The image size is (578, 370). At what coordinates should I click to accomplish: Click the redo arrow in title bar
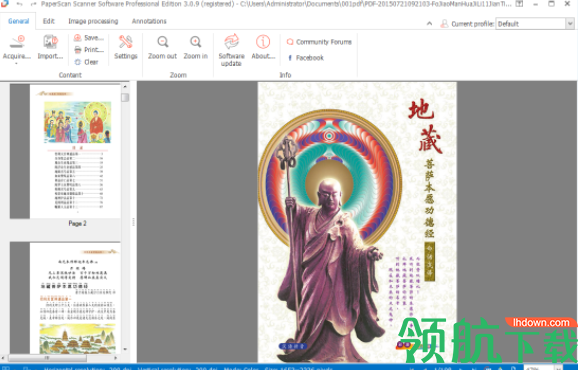(x=34, y=4)
